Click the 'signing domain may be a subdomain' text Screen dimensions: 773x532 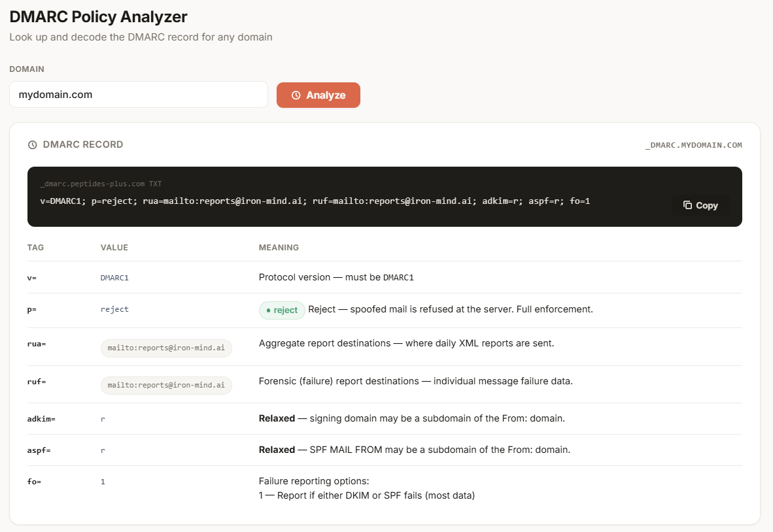(x=411, y=418)
